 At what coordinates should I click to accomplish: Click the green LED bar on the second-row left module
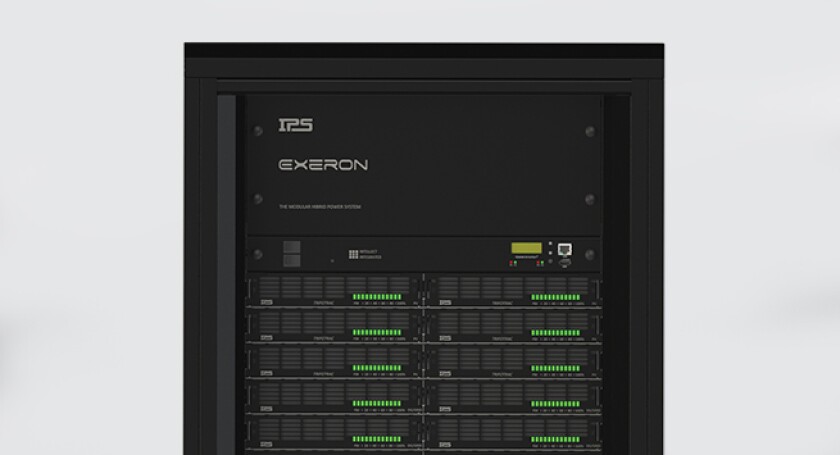click(x=377, y=333)
